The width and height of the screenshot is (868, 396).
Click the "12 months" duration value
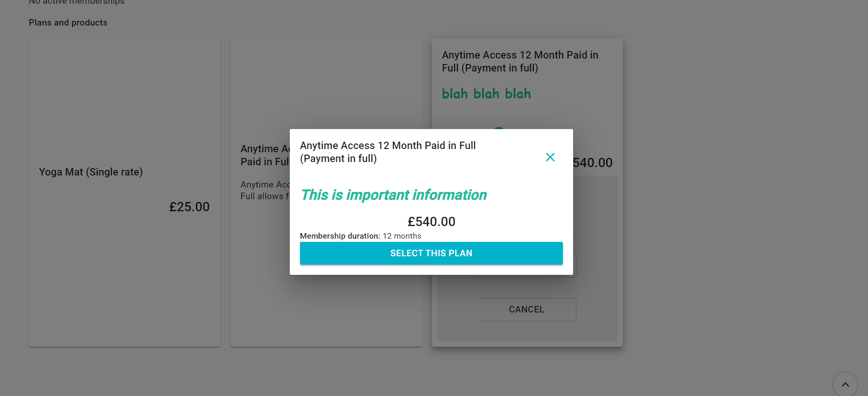point(402,236)
